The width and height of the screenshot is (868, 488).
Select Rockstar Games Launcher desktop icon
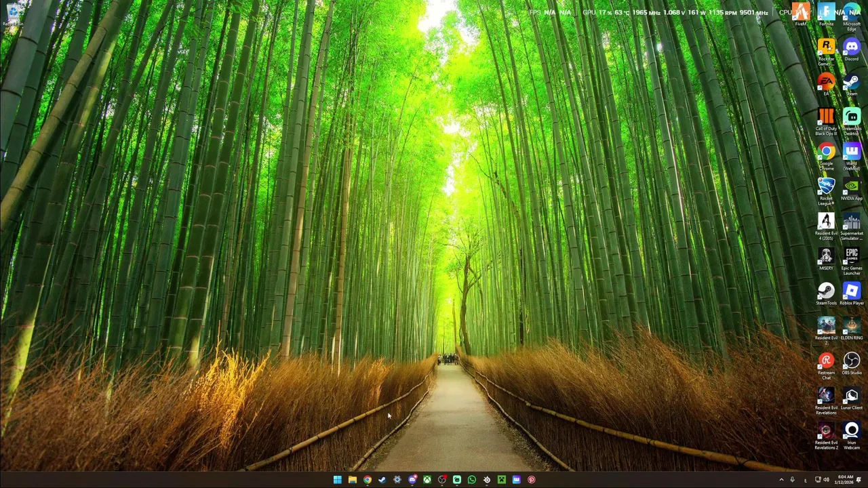point(826,52)
